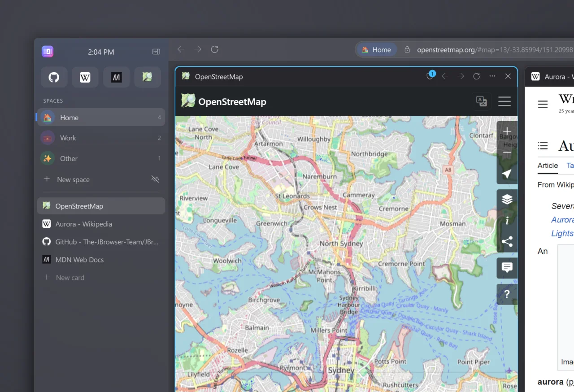
Task: Click the Crows Nest label on map
Action: tap(321, 207)
